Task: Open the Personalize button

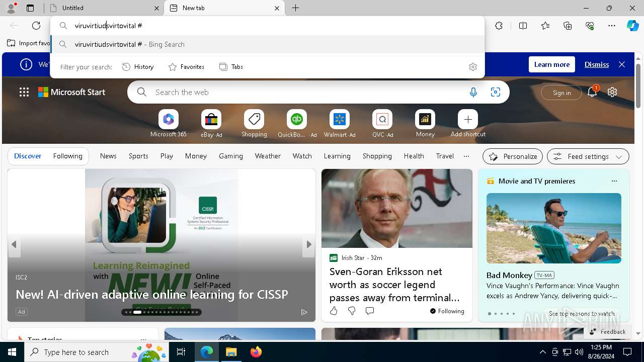Action: pyautogui.click(x=513, y=156)
